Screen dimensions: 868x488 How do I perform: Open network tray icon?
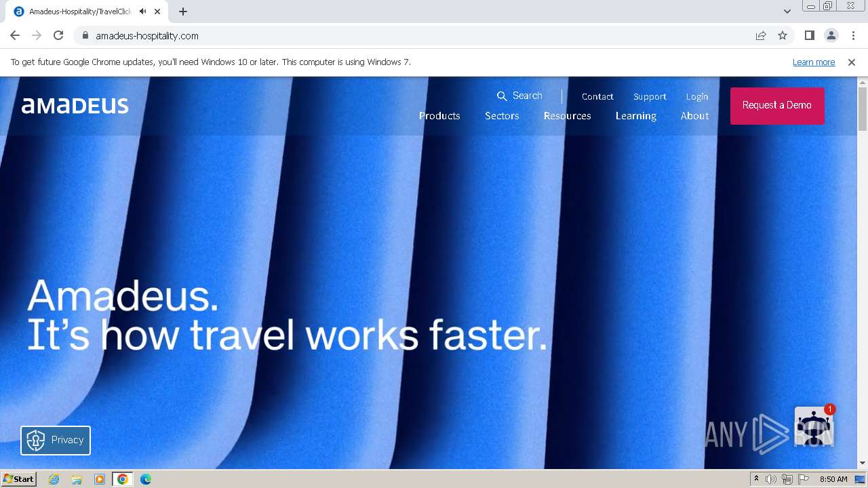(x=787, y=479)
